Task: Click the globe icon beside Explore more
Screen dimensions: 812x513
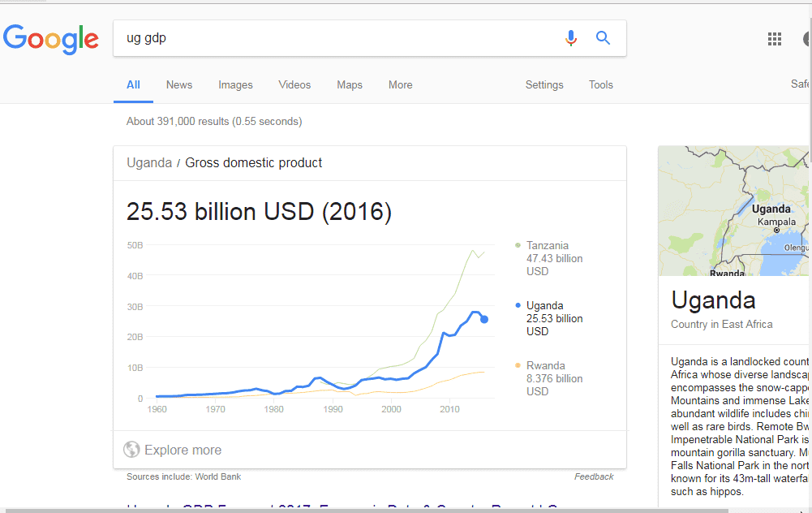Action: [x=131, y=449]
